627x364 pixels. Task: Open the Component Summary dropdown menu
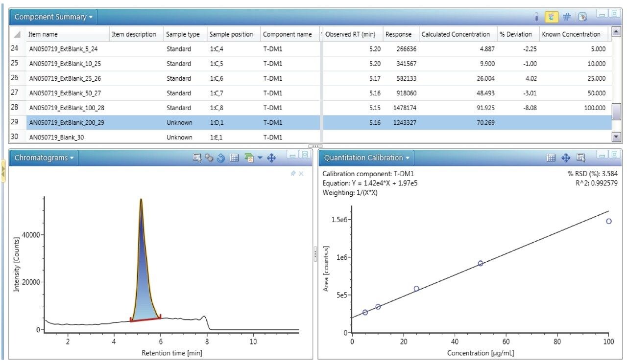(x=53, y=17)
